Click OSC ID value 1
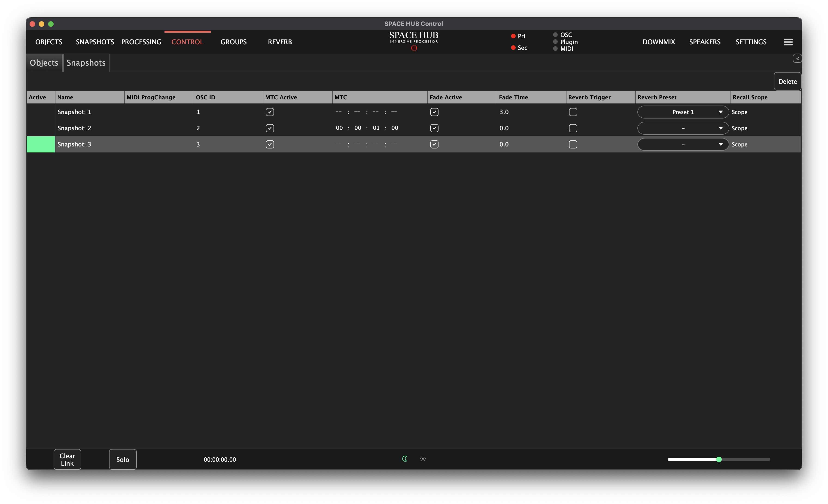 [198, 112]
